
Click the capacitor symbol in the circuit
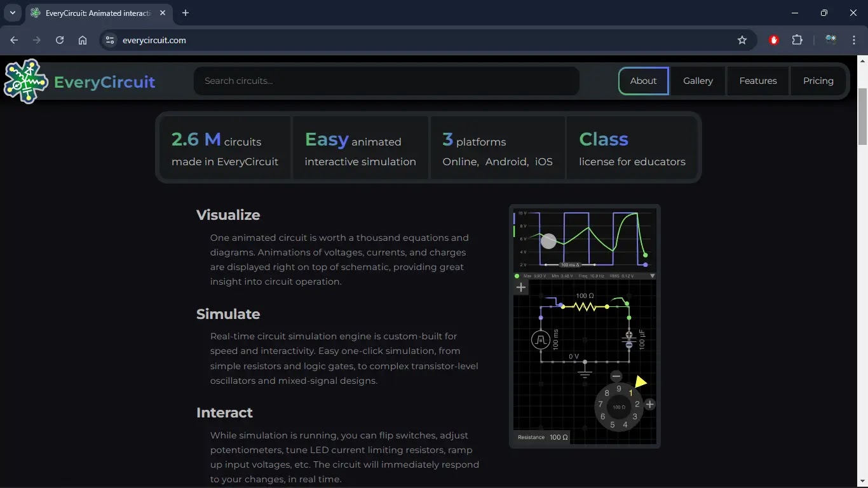click(629, 341)
